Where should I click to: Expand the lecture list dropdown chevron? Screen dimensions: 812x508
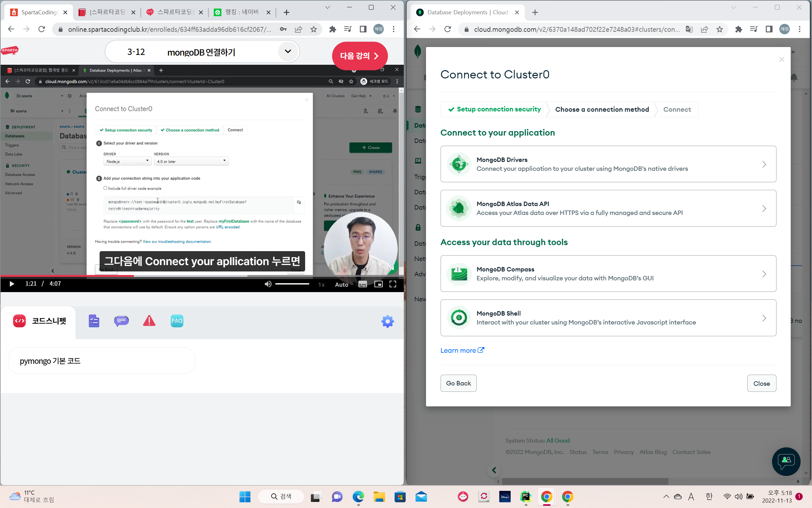288,51
